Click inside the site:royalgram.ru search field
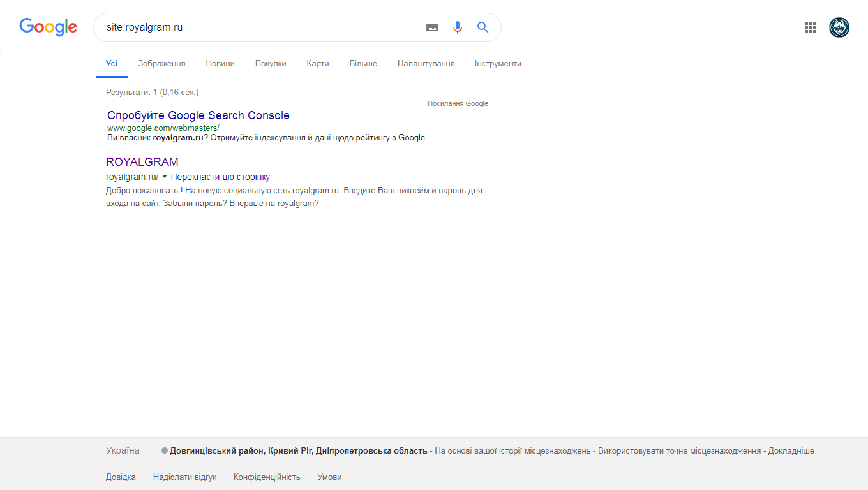The image size is (868, 490). click(x=255, y=27)
